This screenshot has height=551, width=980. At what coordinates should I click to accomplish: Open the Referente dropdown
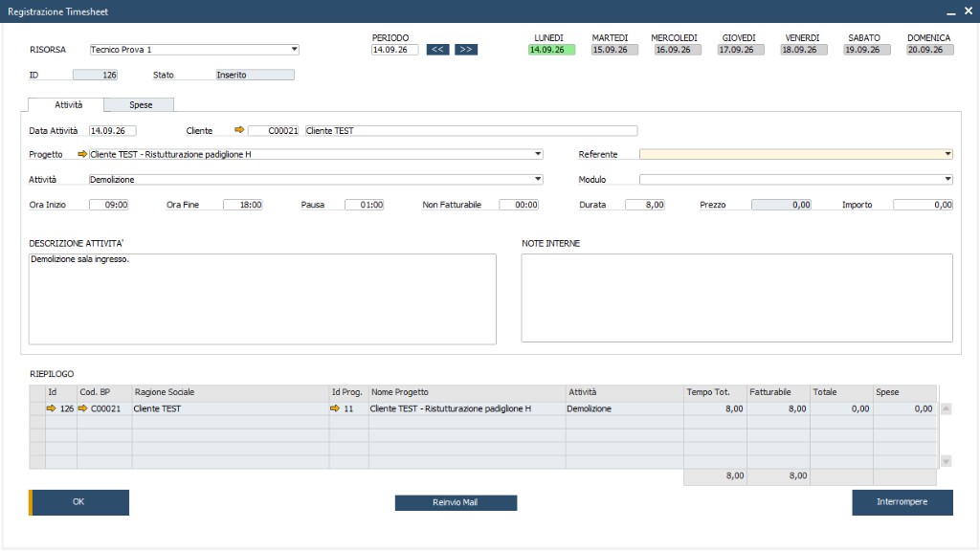(x=948, y=154)
